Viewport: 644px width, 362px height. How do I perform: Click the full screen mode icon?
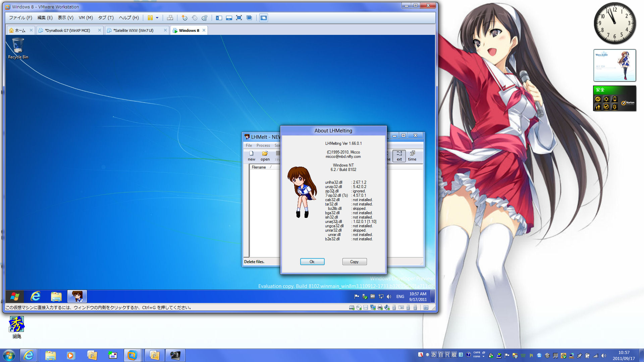point(239,18)
